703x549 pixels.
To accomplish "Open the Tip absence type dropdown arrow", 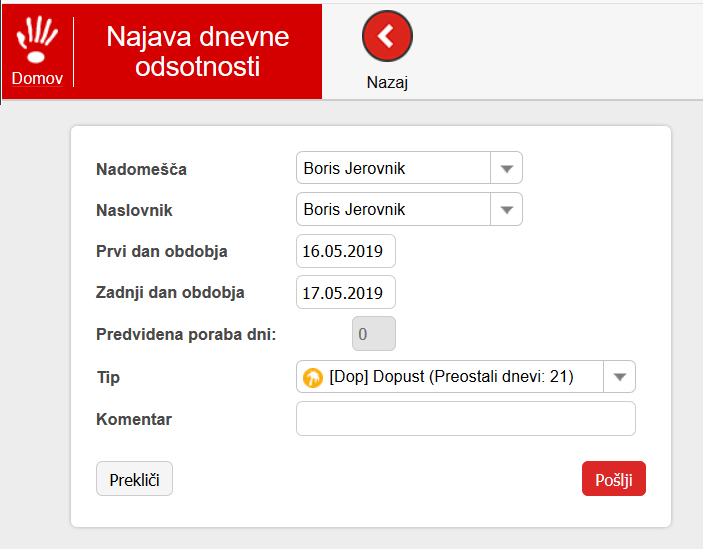I will pyautogui.click(x=620, y=377).
